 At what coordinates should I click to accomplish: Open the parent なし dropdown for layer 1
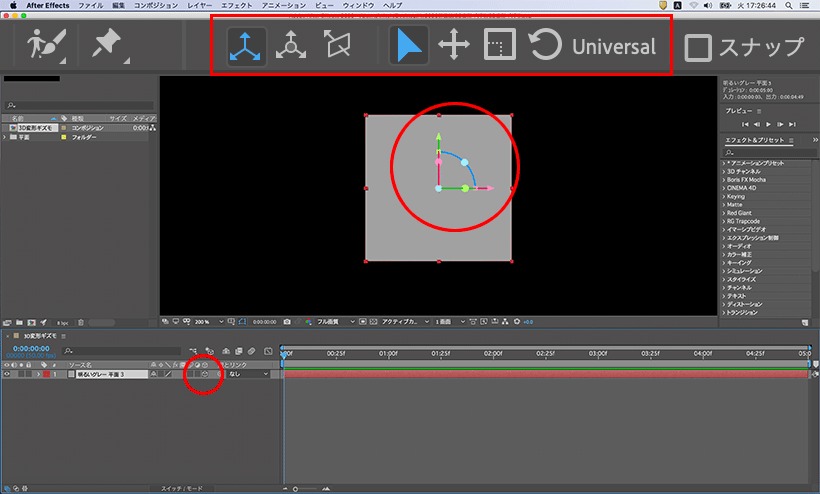(x=248, y=374)
